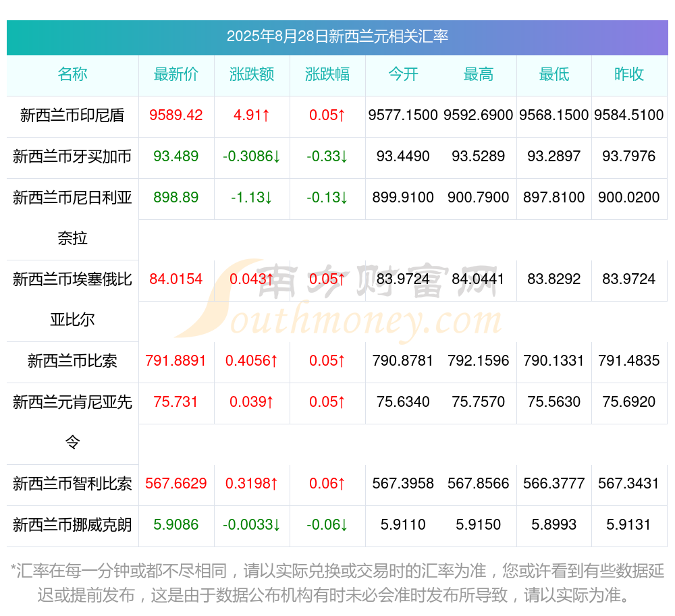The image size is (675, 616).
Task: Click the row name 新西兰币比索
Action: (x=72, y=361)
